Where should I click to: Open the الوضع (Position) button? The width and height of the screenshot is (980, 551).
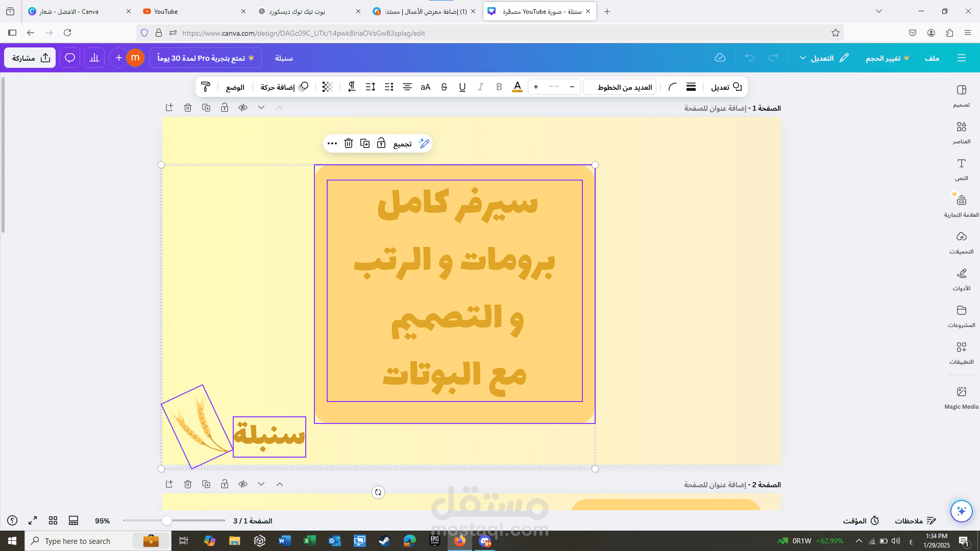[235, 87]
